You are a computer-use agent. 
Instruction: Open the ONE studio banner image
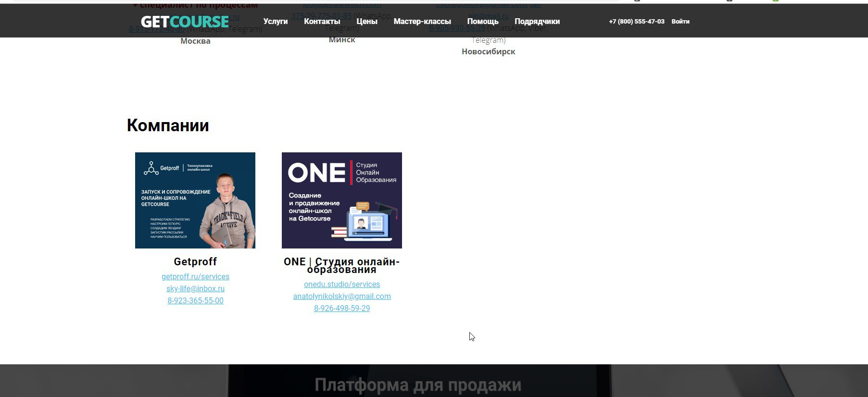[342, 200]
